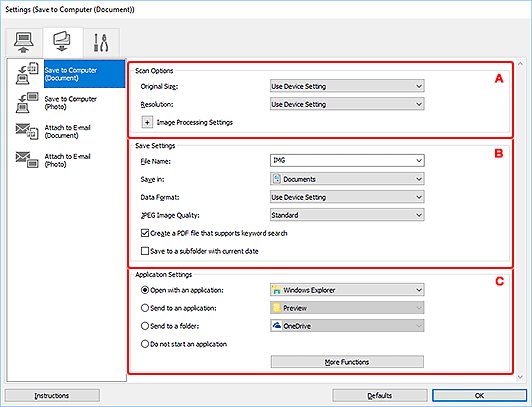
Task: Enable Save to a subfolder with current date
Action: (145, 251)
